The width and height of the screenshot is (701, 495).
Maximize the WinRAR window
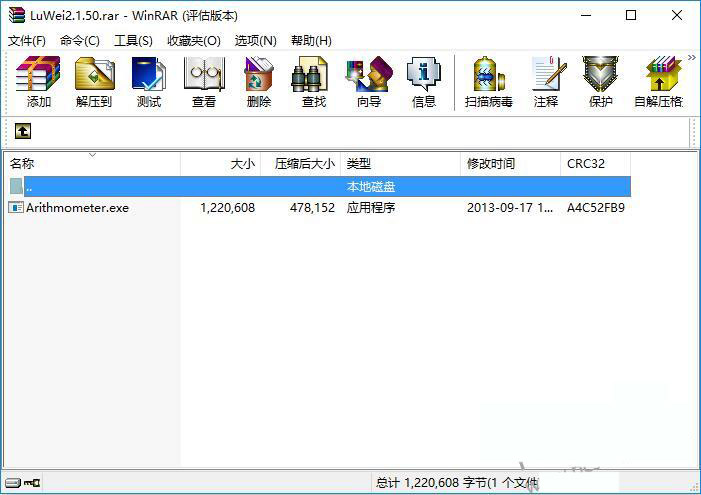pos(631,15)
